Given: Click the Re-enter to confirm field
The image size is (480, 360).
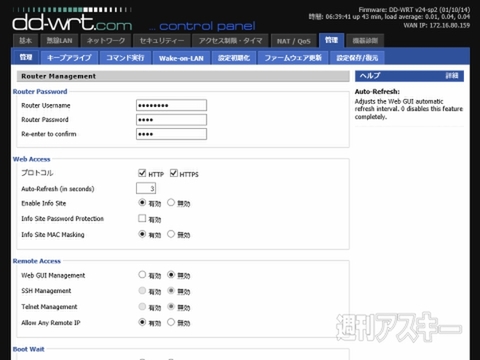Looking at the screenshot, I should pyautogui.click(x=171, y=134).
